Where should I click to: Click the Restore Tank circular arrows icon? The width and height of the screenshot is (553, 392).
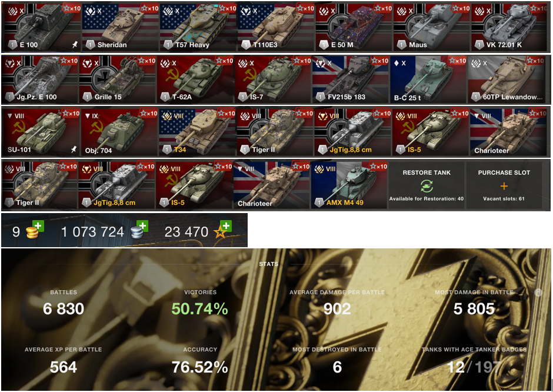(427, 186)
